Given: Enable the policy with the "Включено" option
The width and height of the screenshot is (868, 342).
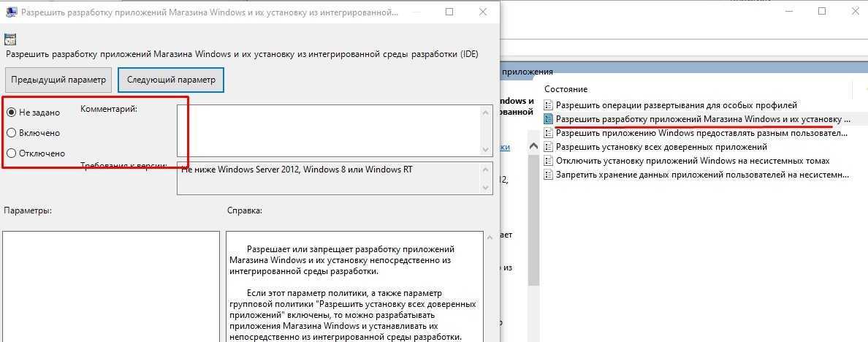Looking at the screenshot, I should click(12, 133).
